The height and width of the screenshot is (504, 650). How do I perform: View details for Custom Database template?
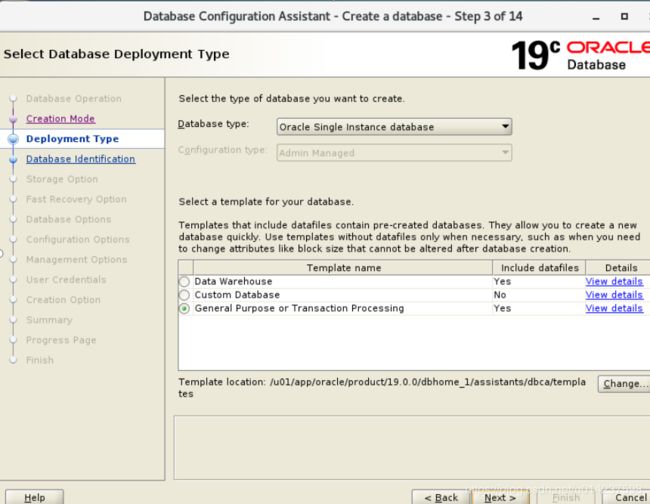click(614, 295)
